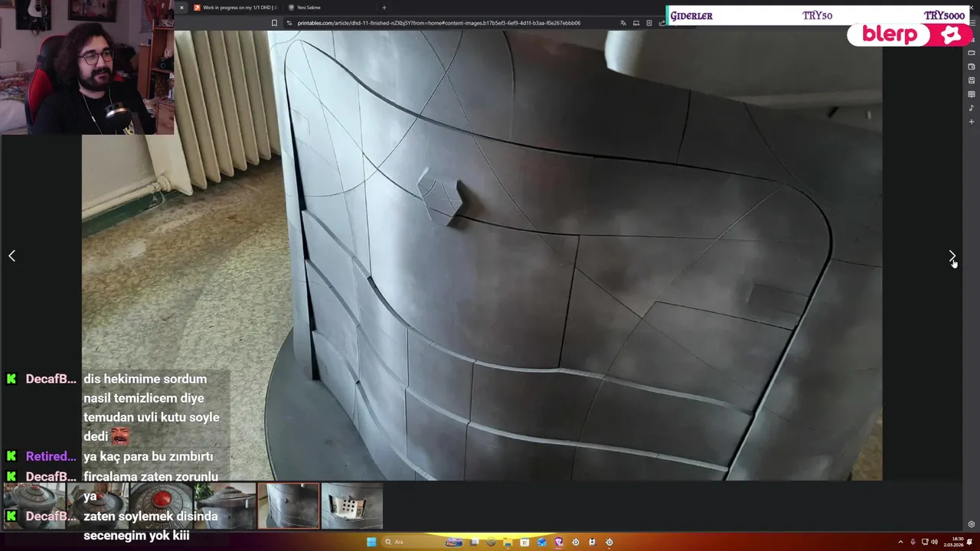Open first gallery thumbnail of gray DHD
Image resolution: width=980 pixels, height=551 pixels.
coord(33,506)
